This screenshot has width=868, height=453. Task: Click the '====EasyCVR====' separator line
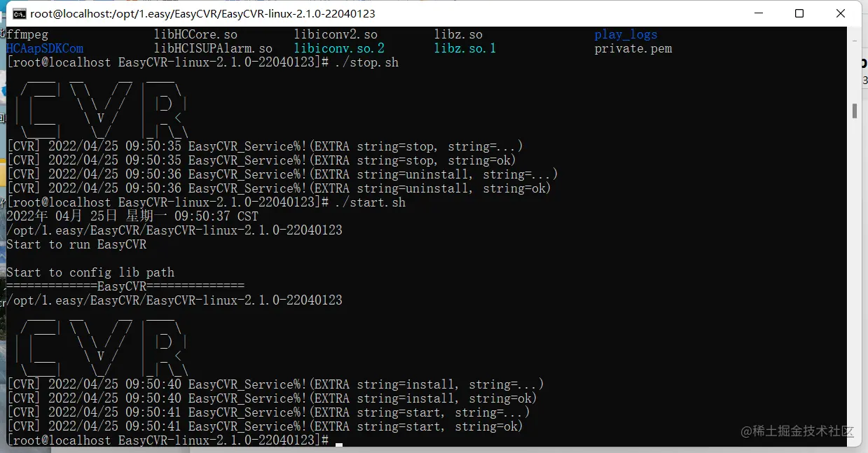coord(125,286)
